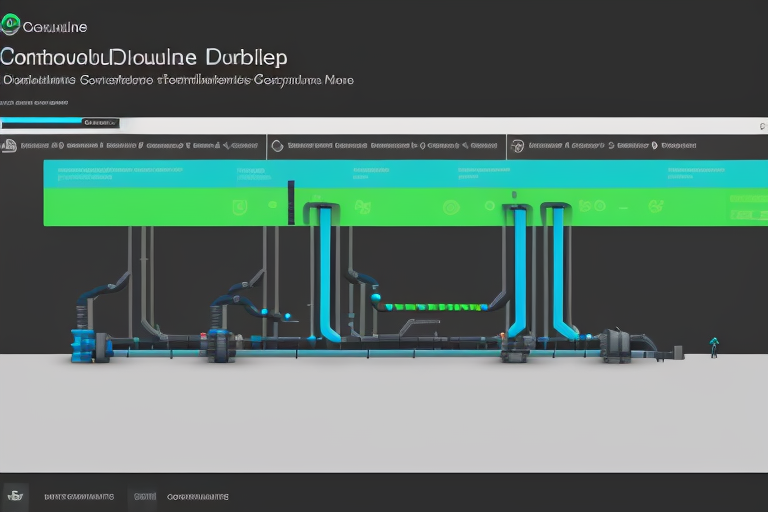Click the square icon in the bottom-left corner
Viewport: 768px width, 512px height.
click(15, 495)
